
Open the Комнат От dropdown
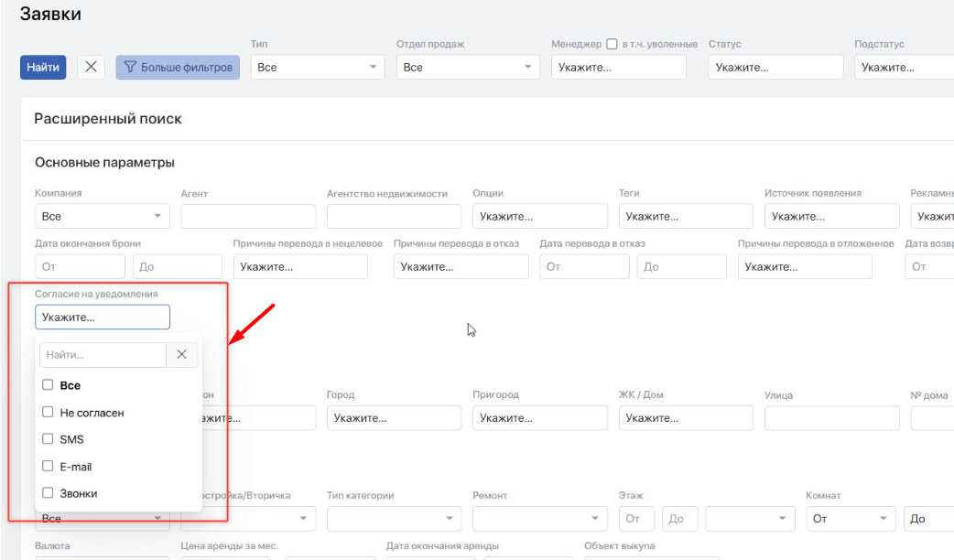851,519
